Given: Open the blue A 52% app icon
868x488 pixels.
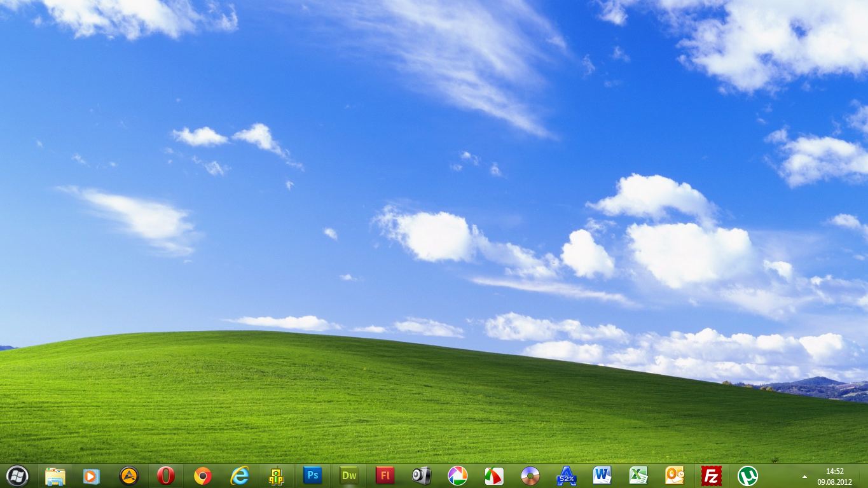Looking at the screenshot, I should pyautogui.click(x=566, y=475).
